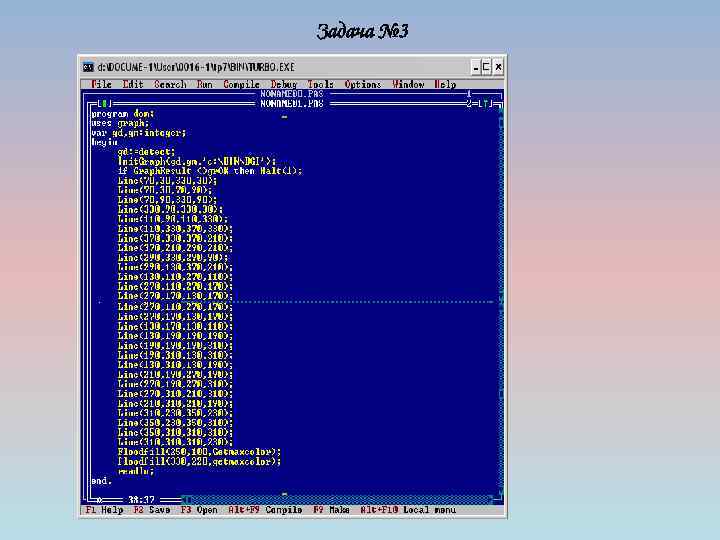Click the Line(370,210,290,210) statement
720x540 pixels.
[x=175, y=248]
